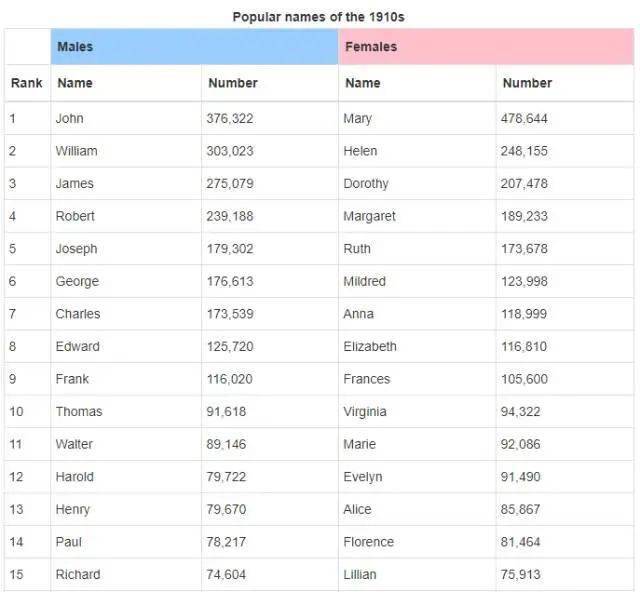
Task: Click the Dorothy name cell
Action: (366, 184)
